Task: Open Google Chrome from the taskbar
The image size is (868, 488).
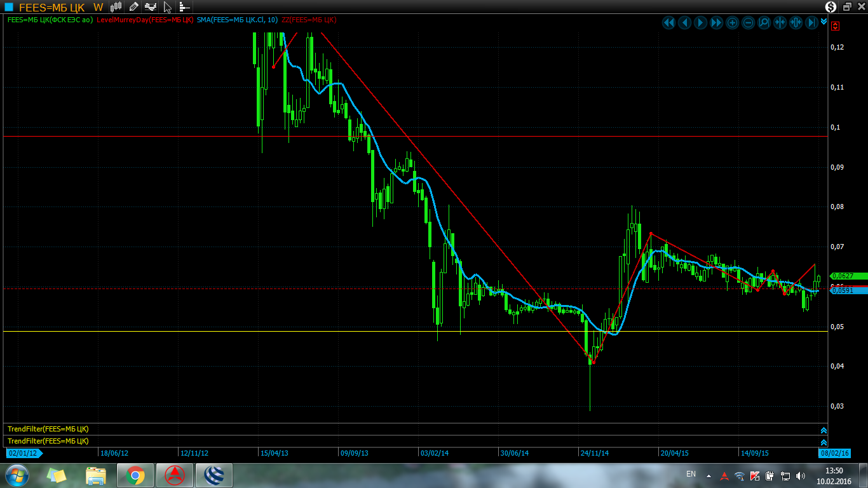Action: (135, 475)
